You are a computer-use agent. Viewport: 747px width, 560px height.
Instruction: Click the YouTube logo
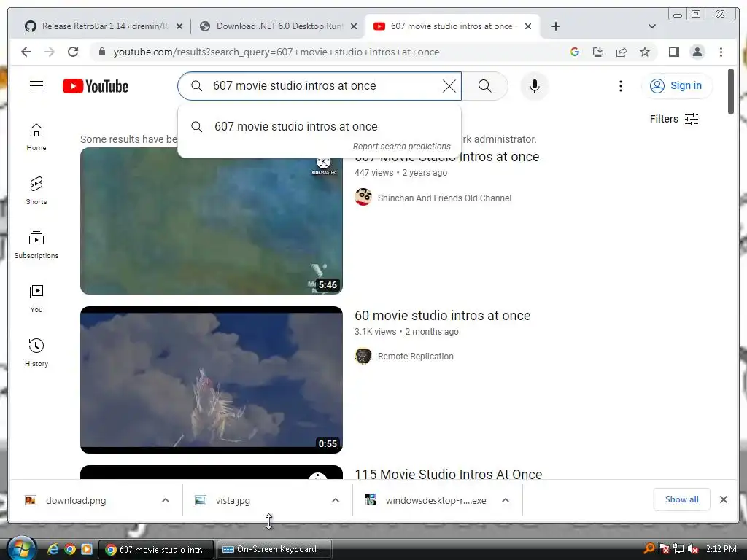pos(96,86)
